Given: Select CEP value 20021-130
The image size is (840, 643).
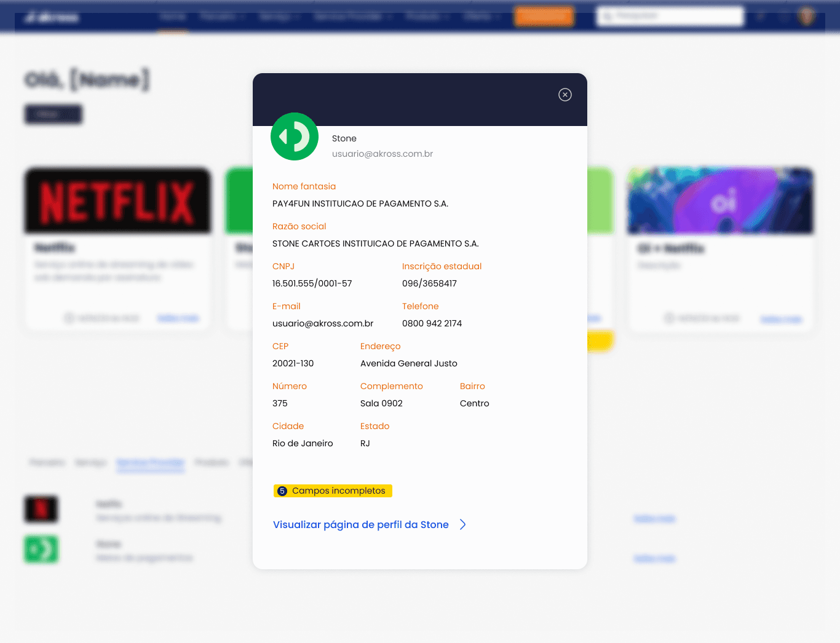Looking at the screenshot, I should [x=293, y=363].
